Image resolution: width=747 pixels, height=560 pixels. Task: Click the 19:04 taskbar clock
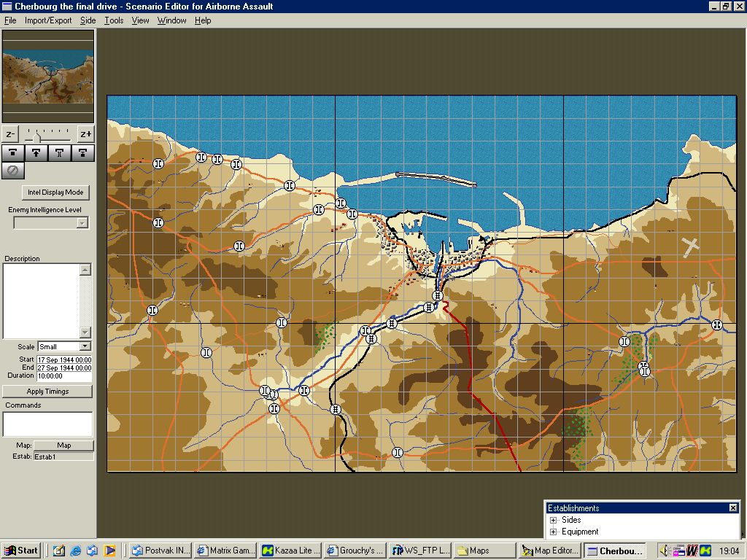pyautogui.click(x=729, y=551)
